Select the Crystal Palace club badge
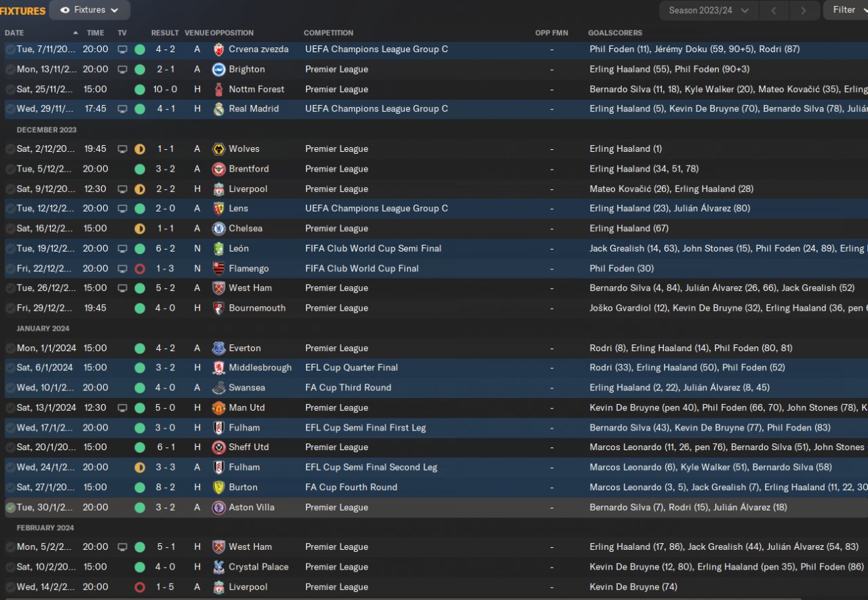Viewport: 868px width, 600px height. (218, 567)
